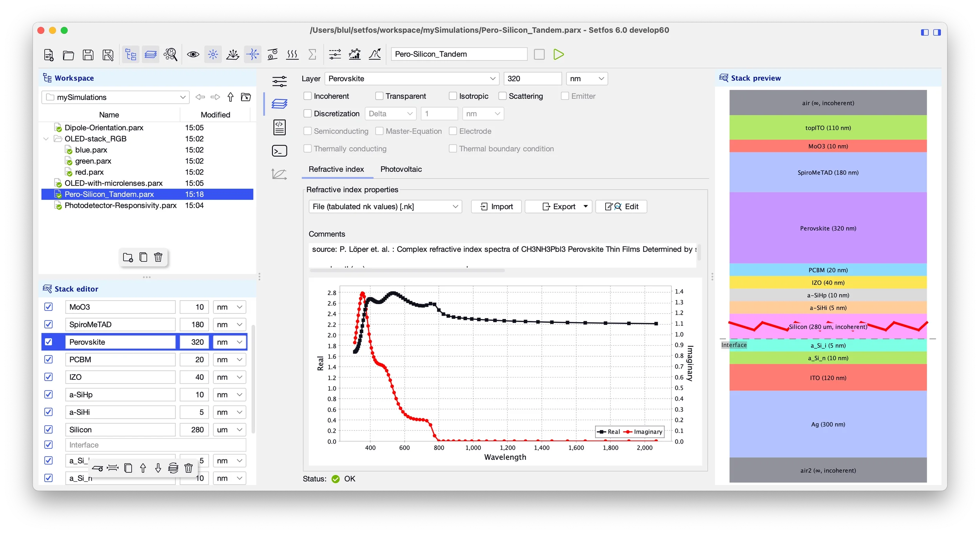The height and width of the screenshot is (534, 980).
Task: Click the move layer up arrow icon
Action: coord(143,468)
